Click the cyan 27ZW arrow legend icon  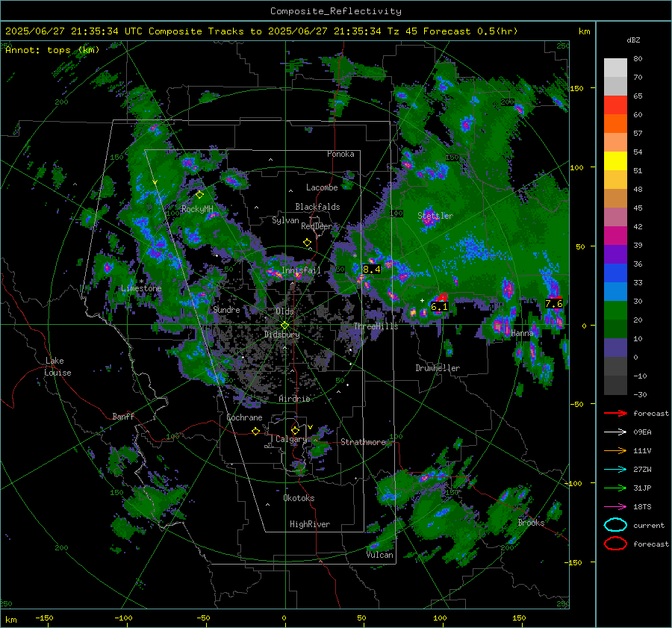[x=615, y=470]
